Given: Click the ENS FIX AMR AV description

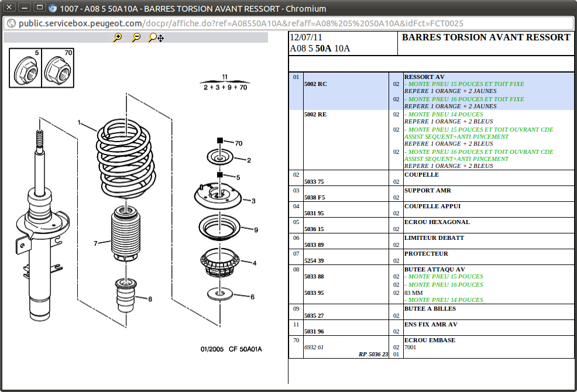Looking at the screenshot, I should pyautogui.click(x=431, y=324).
